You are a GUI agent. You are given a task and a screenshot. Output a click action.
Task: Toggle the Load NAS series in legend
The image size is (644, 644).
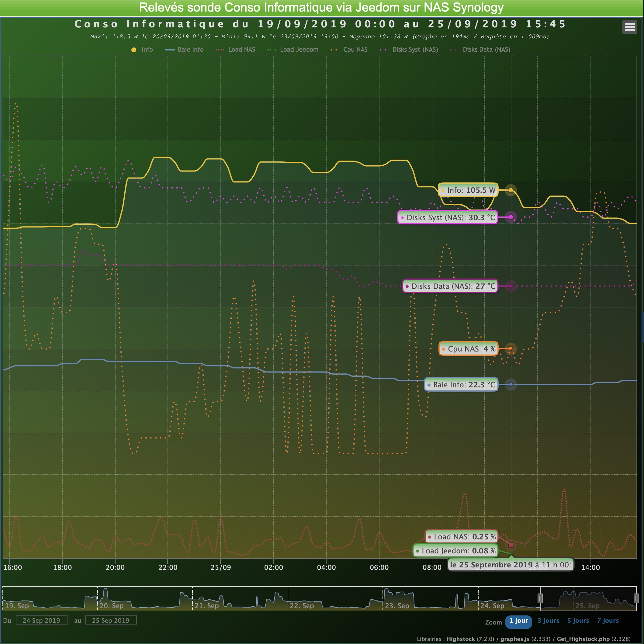click(x=235, y=50)
